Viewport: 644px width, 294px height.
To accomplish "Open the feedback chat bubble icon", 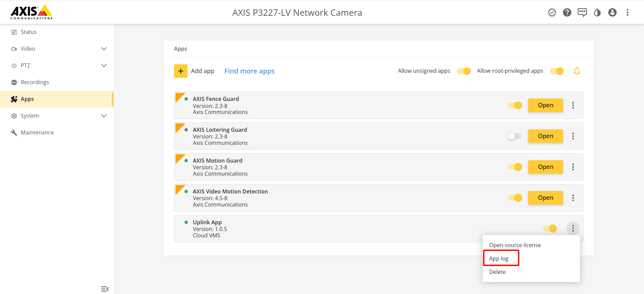I will (x=582, y=13).
